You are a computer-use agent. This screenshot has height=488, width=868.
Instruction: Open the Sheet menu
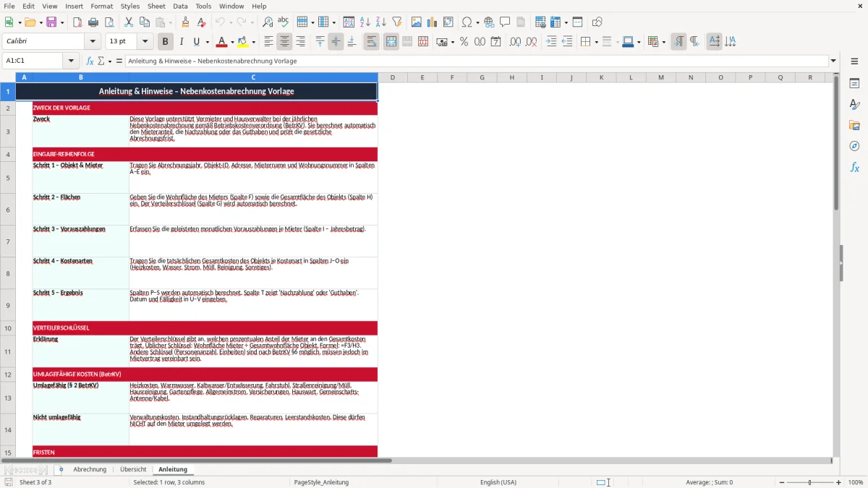[156, 6]
